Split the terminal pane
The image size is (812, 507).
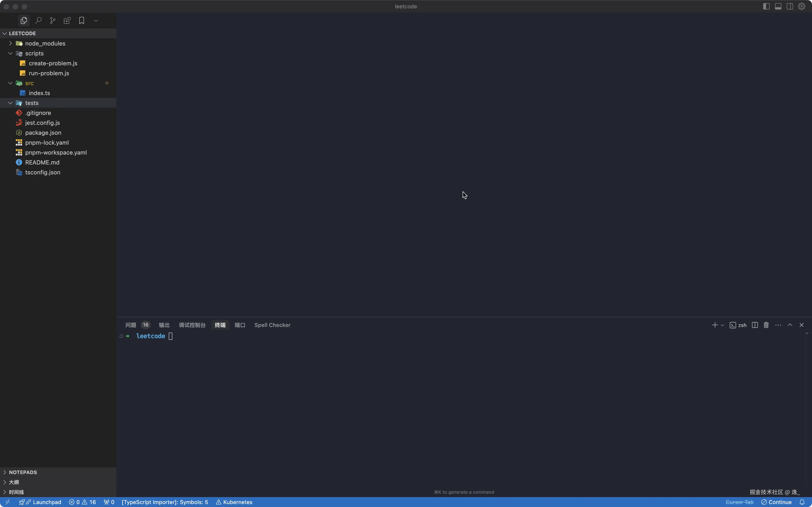click(x=755, y=325)
